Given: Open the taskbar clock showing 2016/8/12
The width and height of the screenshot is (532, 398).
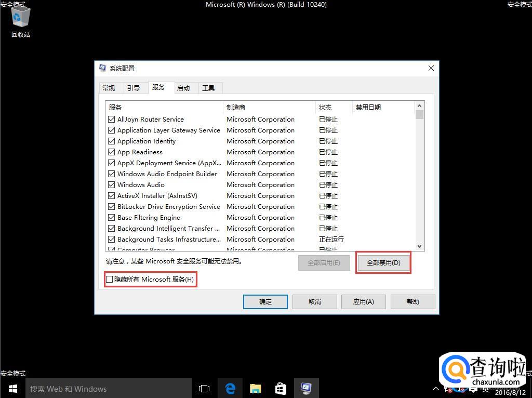Looking at the screenshot, I should tap(510, 393).
